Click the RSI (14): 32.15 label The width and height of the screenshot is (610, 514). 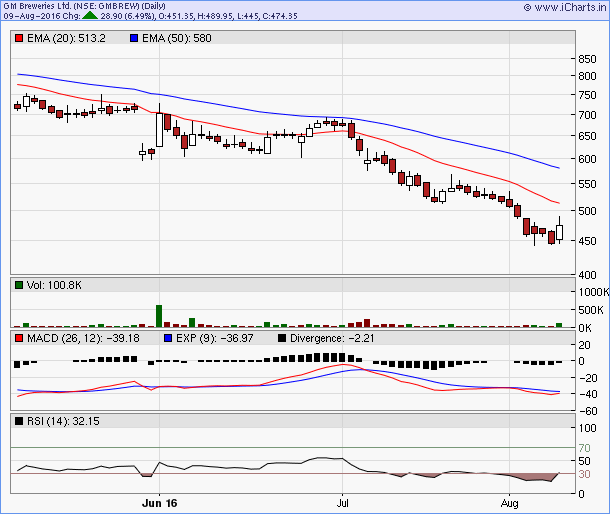[x=63, y=421]
